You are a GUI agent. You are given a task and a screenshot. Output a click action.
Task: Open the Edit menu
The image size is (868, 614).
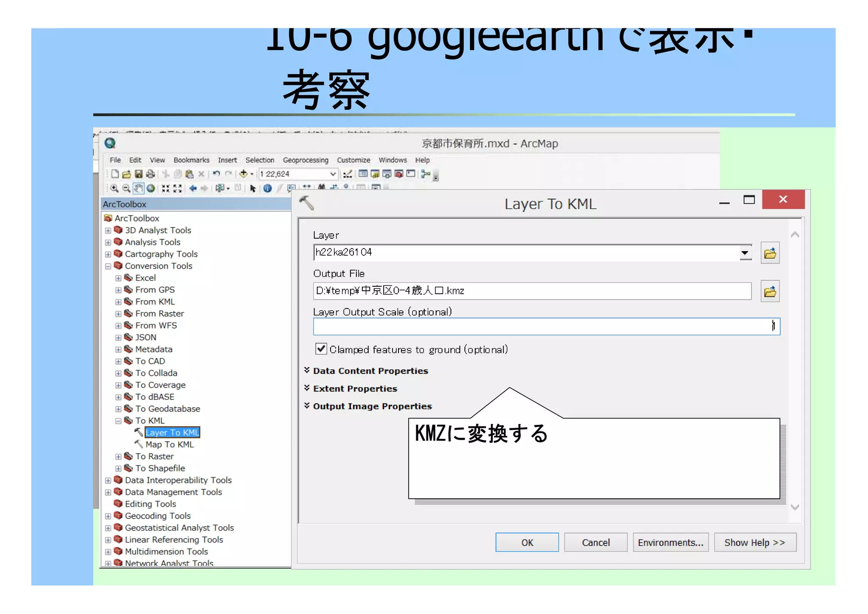tap(135, 160)
